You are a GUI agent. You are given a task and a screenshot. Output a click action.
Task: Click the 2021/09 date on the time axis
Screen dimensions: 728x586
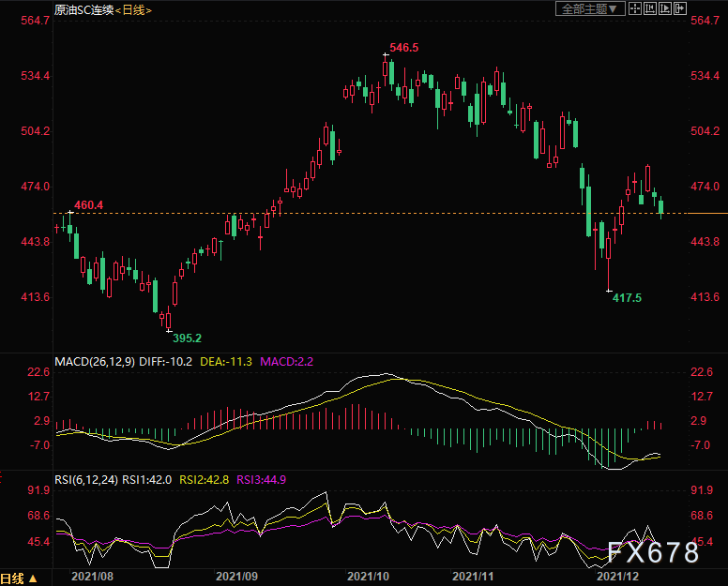(236, 577)
